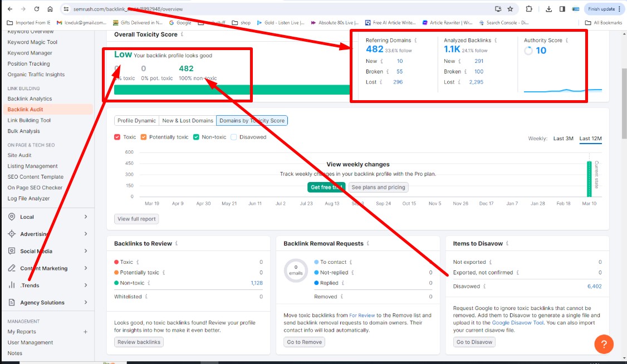Image resolution: width=627 pixels, height=364 pixels.
Task: Open the For Review link
Action: pos(362,315)
